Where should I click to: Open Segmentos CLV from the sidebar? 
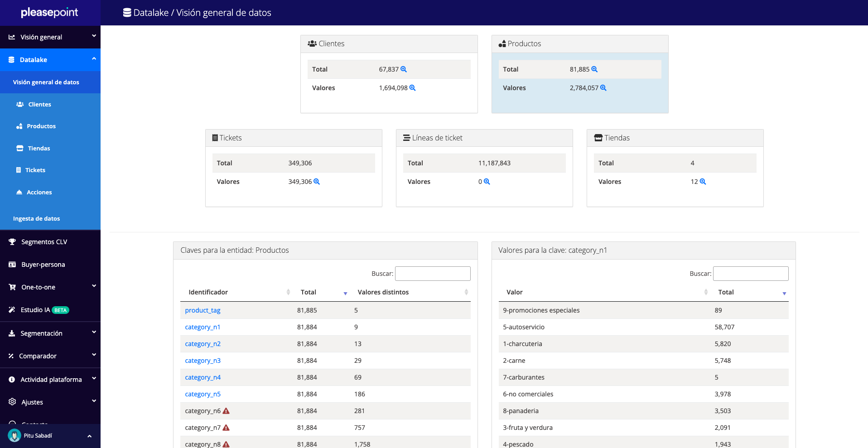coord(44,242)
